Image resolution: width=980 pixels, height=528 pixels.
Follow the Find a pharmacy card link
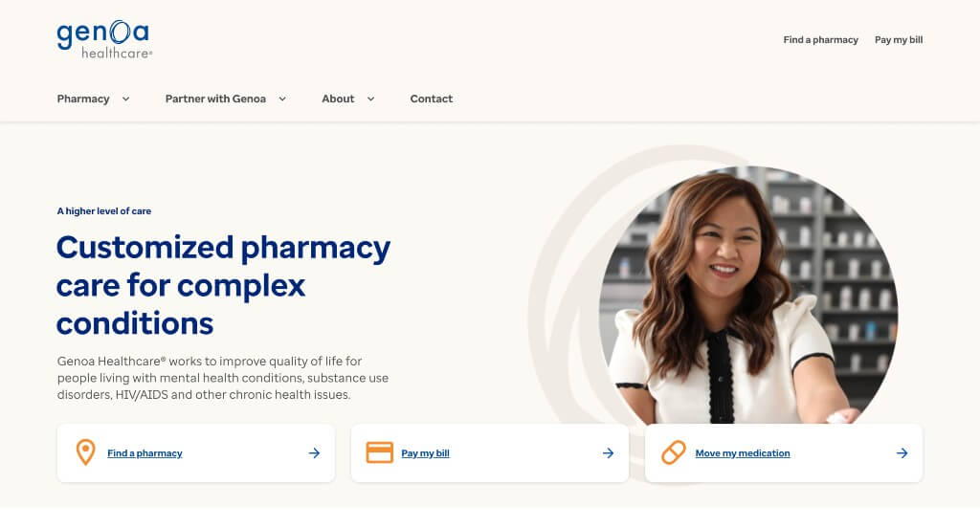145,453
